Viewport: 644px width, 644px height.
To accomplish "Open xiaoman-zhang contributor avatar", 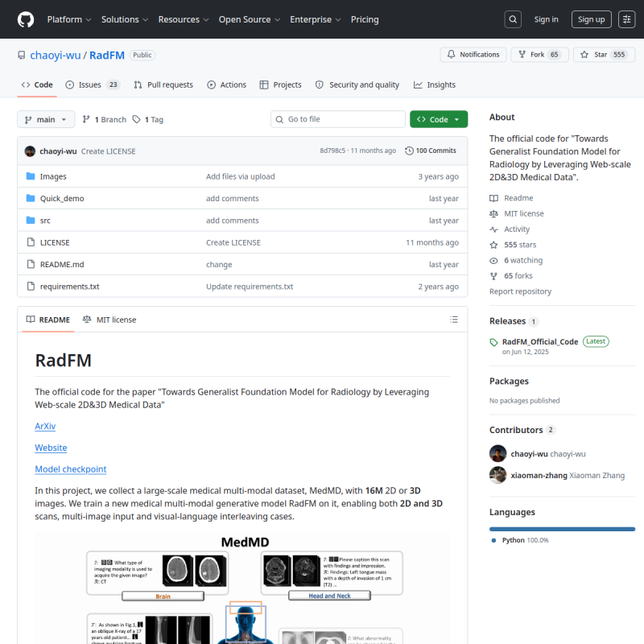I will pyautogui.click(x=497, y=475).
